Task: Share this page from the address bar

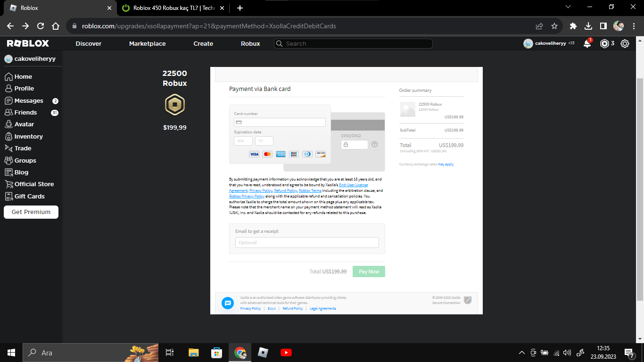Action: pyautogui.click(x=539, y=26)
